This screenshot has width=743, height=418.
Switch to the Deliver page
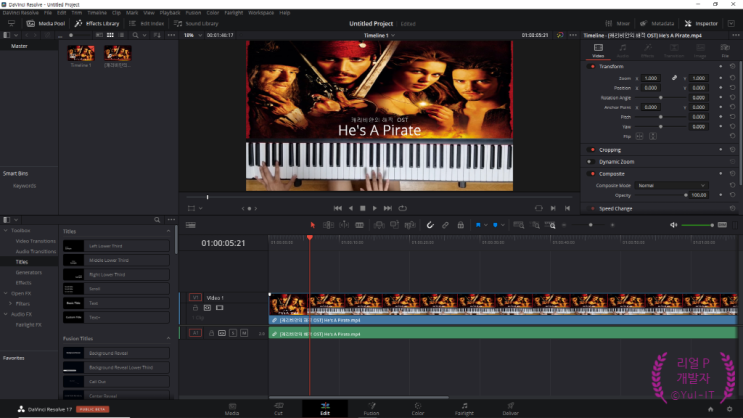tap(510, 409)
